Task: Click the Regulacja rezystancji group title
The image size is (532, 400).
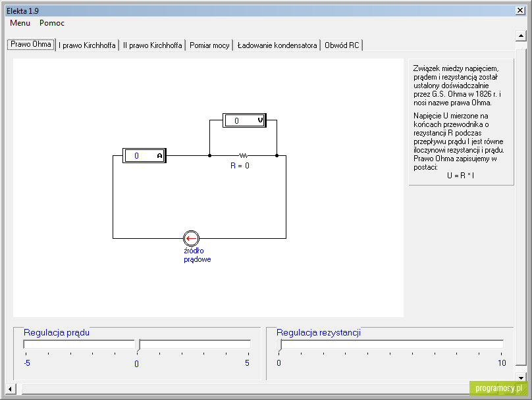Action: click(x=319, y=332)
